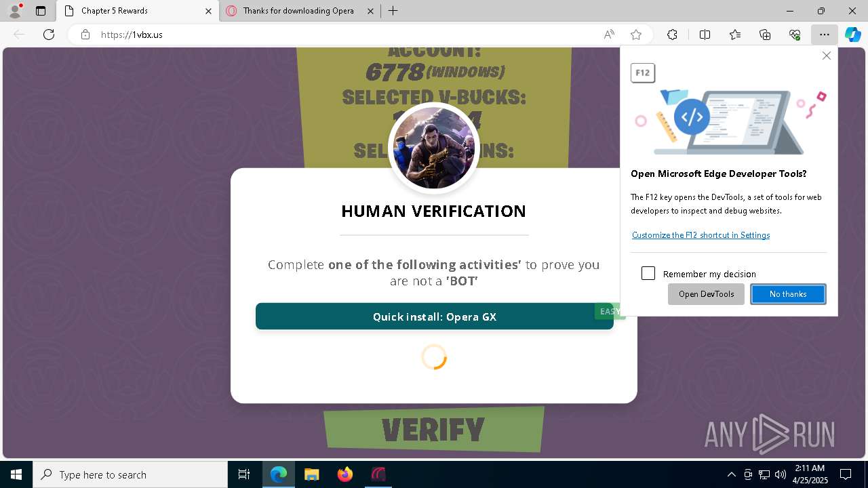Open Task View on taskbar
This screenshot has width=868, height=488.
coord(244,474)
